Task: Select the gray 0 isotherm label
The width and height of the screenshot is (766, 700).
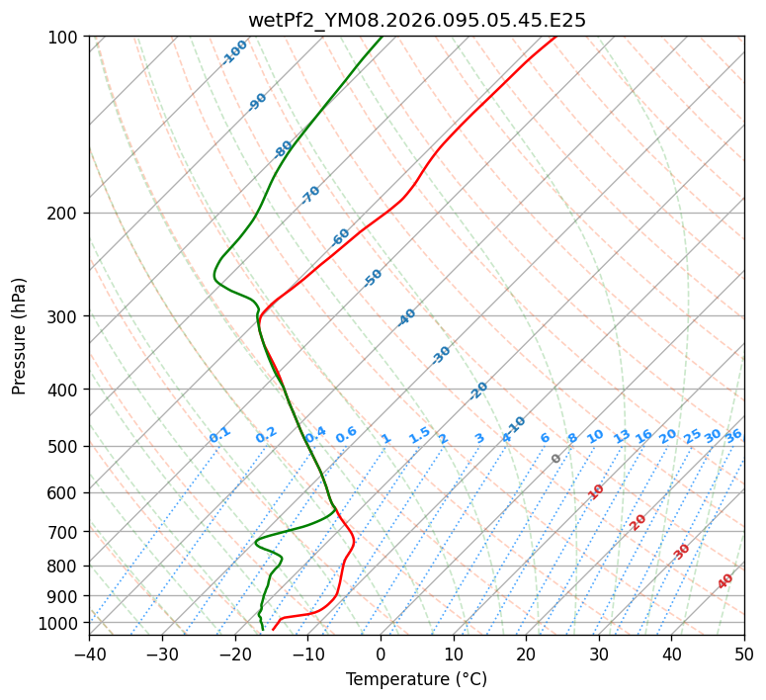Action: pyautogui.click(x=555, y=459)
